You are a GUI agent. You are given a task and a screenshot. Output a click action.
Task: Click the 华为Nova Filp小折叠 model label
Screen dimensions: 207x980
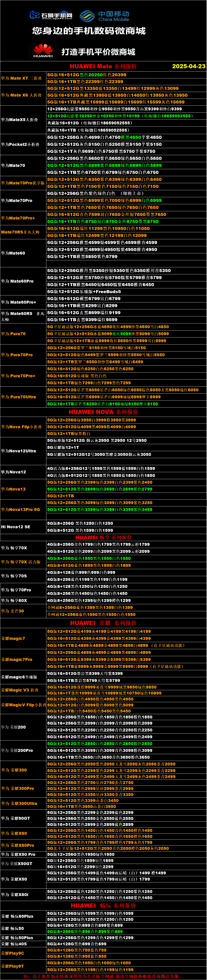(22, 427)
